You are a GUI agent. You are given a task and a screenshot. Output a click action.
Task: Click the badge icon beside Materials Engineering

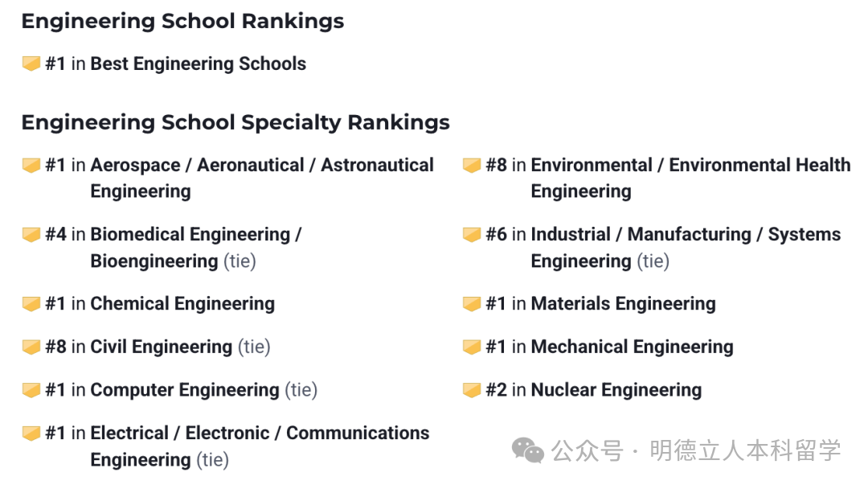[472, 304]
